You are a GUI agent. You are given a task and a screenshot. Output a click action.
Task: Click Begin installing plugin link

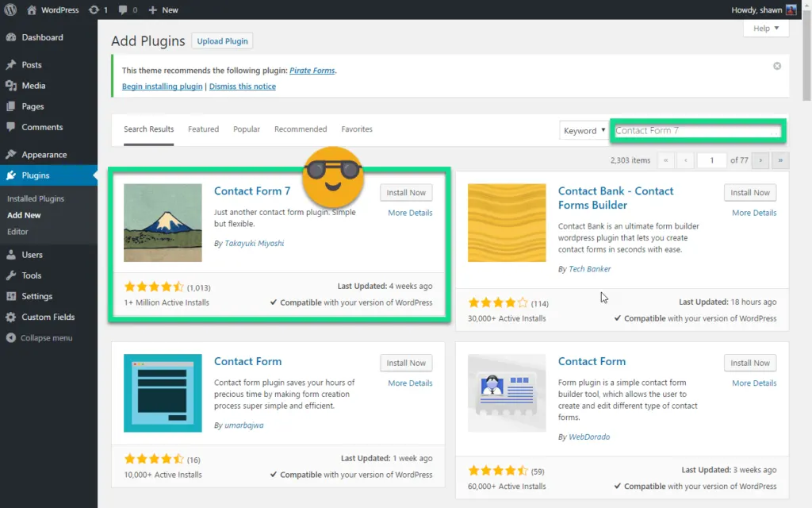(x=162, y=87)
